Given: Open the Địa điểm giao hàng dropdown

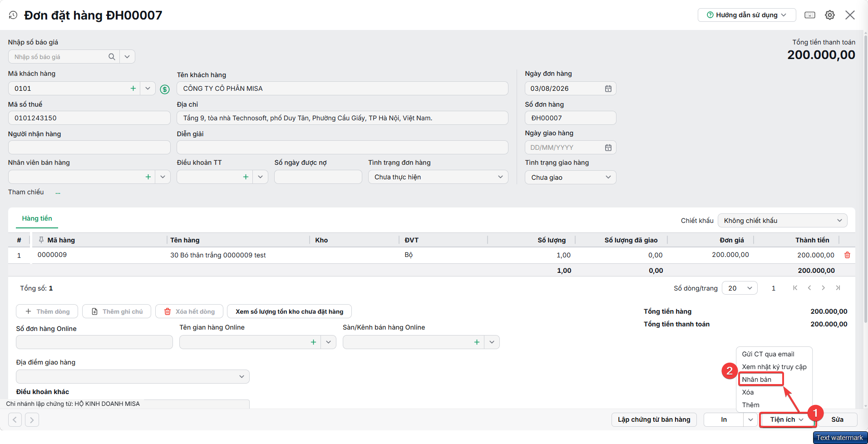Looking at the screenshot, I should pos(133,376).
